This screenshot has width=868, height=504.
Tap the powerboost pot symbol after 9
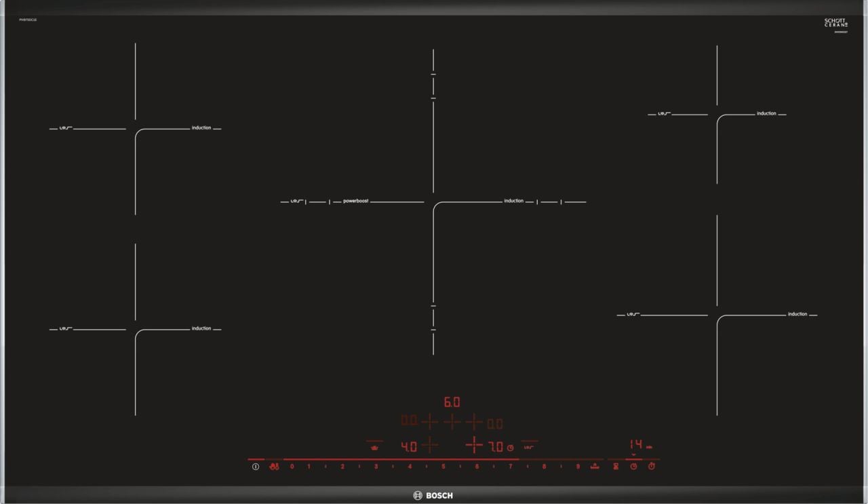[x=595, y=466]
